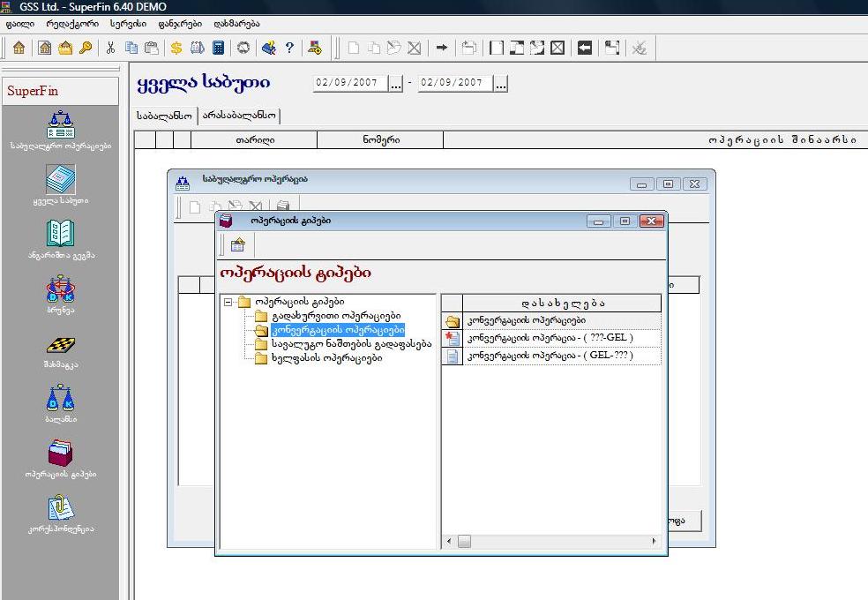Image resolution: width=868 pixels, height=600 pixels.
Task: Click the correspondence paperclip icon in sidebar
Action: (x=60, y=508)
